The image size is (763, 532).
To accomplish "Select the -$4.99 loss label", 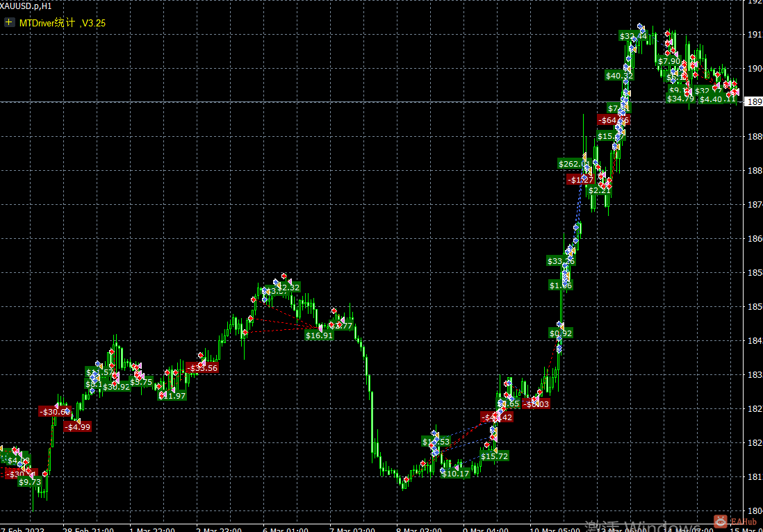I will (78, 427).
